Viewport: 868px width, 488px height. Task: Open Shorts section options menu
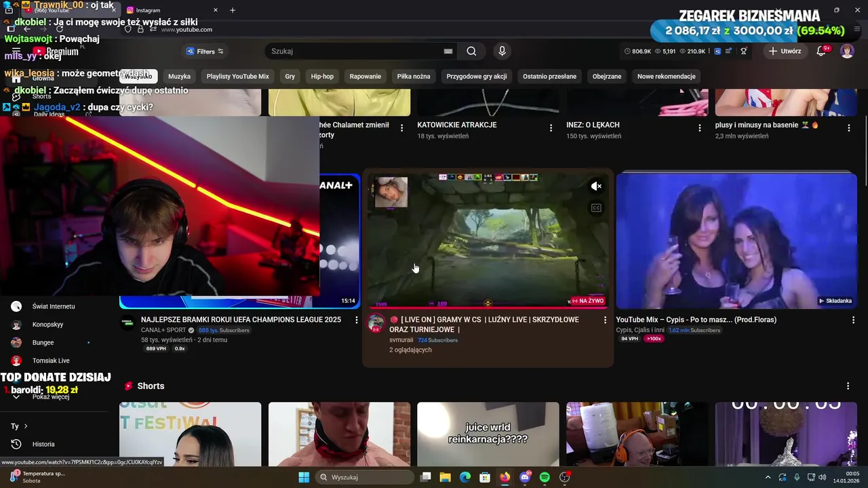[848, 386]
